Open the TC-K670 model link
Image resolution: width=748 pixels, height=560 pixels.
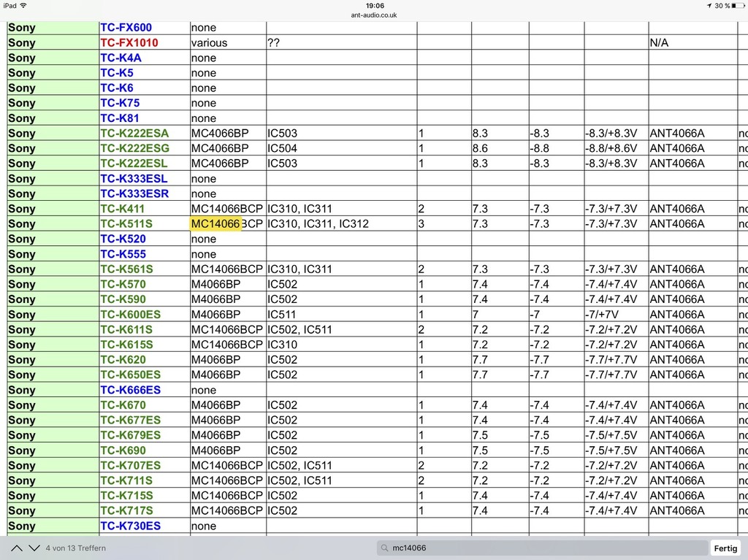click(123, 405)
